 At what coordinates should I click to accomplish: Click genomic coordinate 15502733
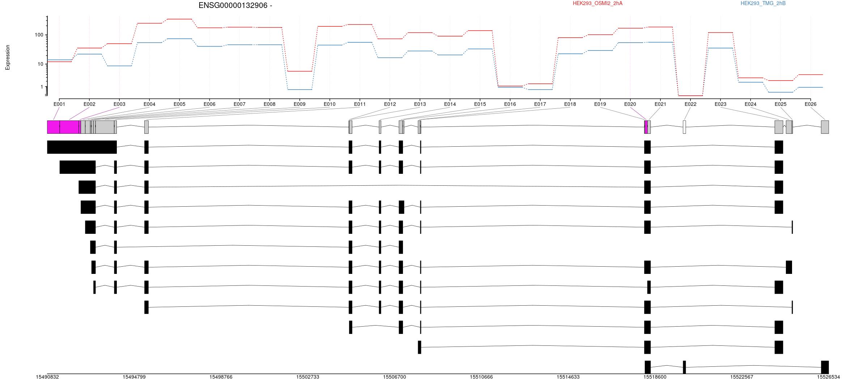pyautogui.click(x=308, y=377)
